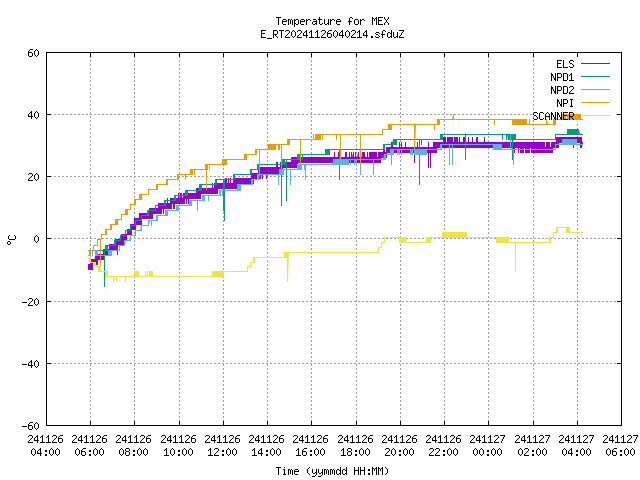Click the x-axis tick 241126 20:00
Viewport: 640px width, 480px height.
pos(400,446)
